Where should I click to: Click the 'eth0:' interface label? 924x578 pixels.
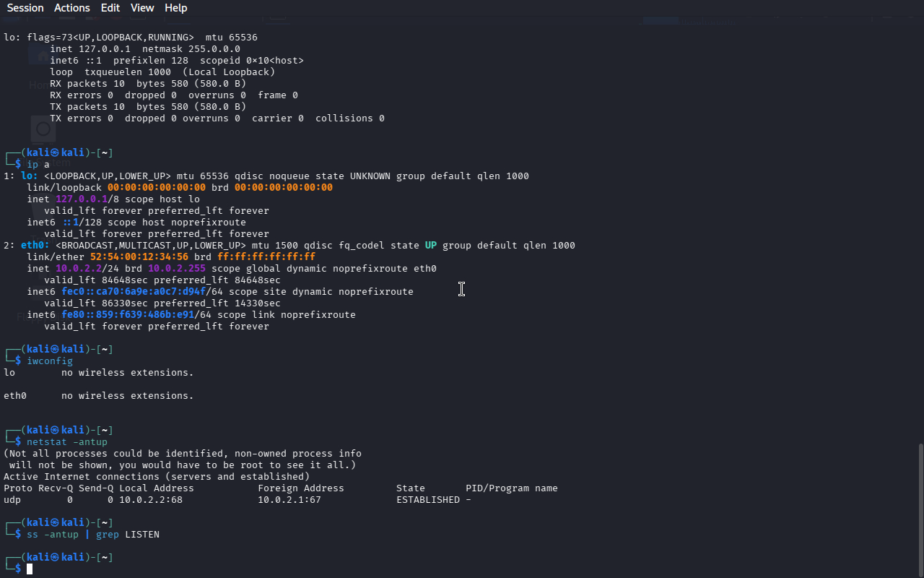pos(35,246)
